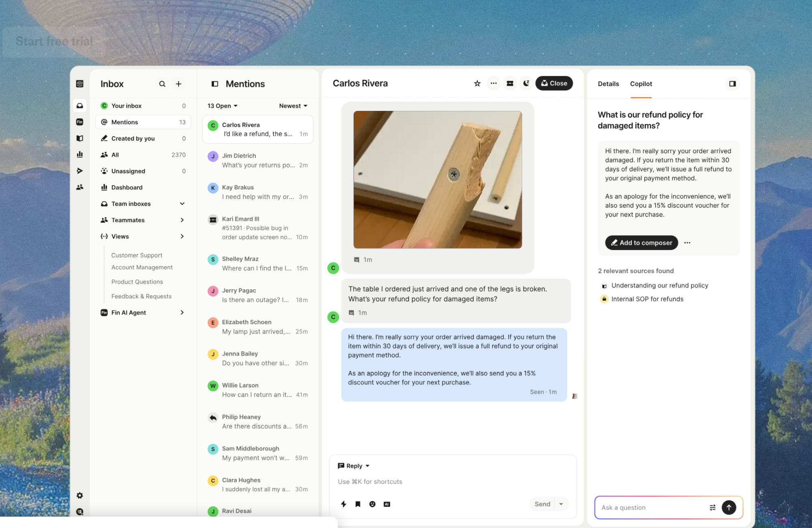This screenshot has width=812, height=528.
Task: Click the Intercom logo icon in sidebar
Action: (x=80, y=84)
